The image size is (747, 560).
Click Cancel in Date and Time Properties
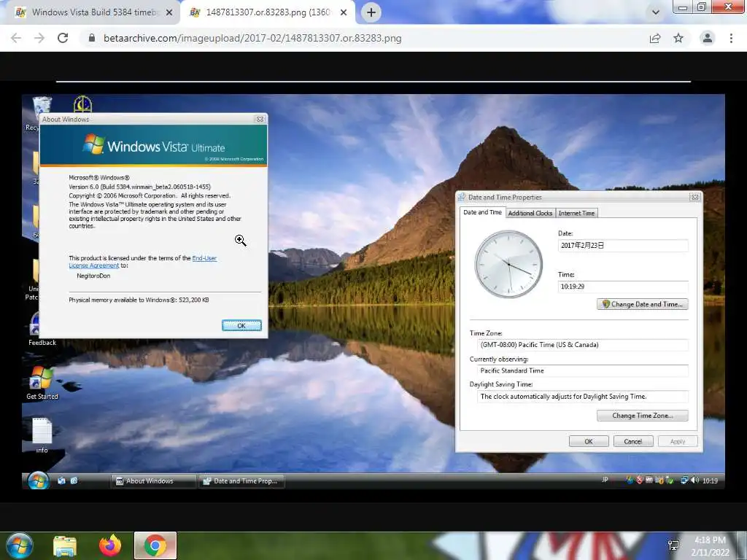632,441
